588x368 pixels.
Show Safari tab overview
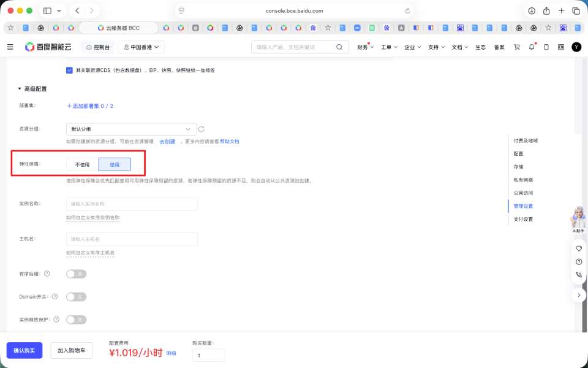click(576, 11)
